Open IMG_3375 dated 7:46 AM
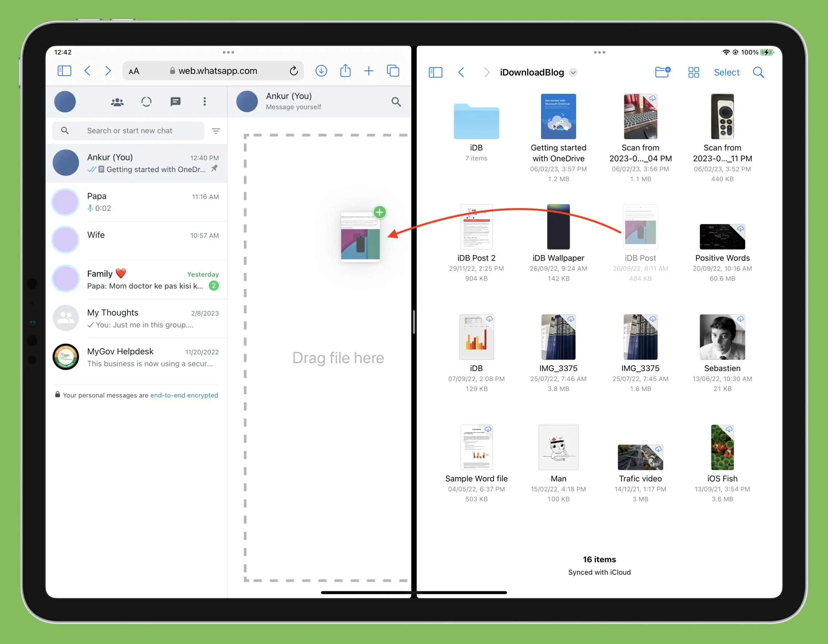 (558, 337)
